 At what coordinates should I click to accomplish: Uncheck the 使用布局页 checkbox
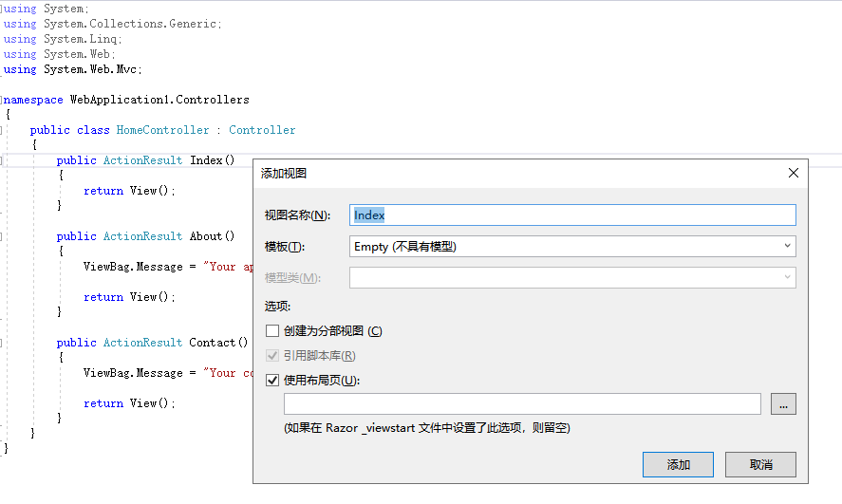[273, 381]
